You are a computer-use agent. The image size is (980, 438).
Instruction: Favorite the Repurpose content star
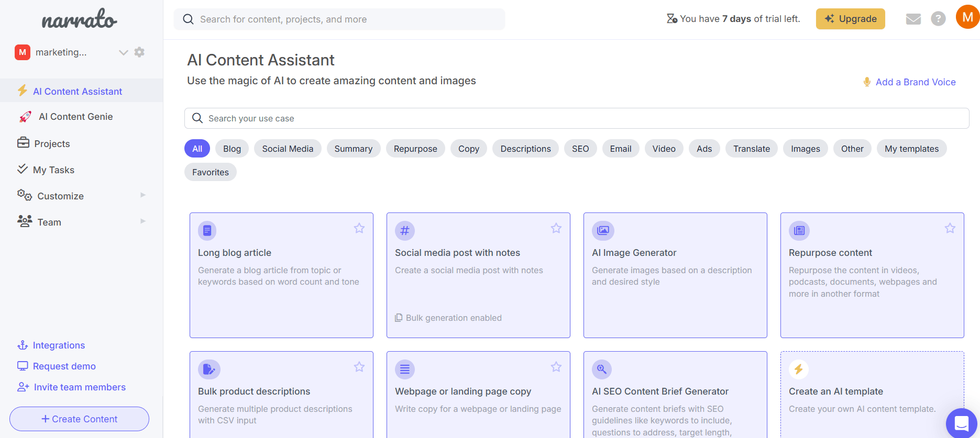point(950,228)
